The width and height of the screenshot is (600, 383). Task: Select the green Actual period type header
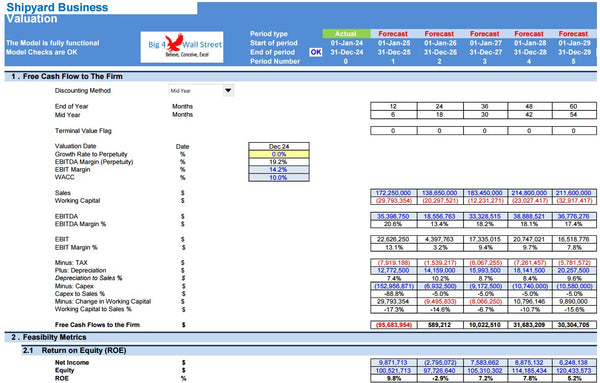(346, 34)
